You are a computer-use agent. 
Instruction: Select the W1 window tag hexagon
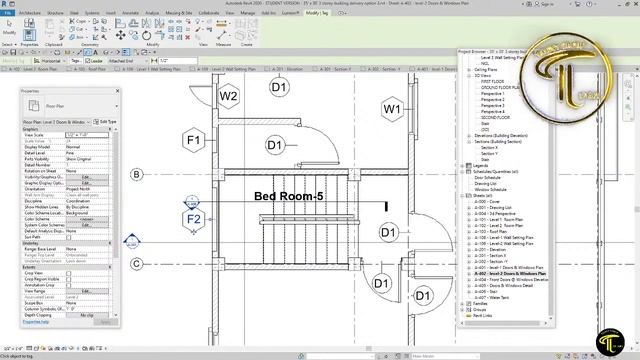(392, 109)
